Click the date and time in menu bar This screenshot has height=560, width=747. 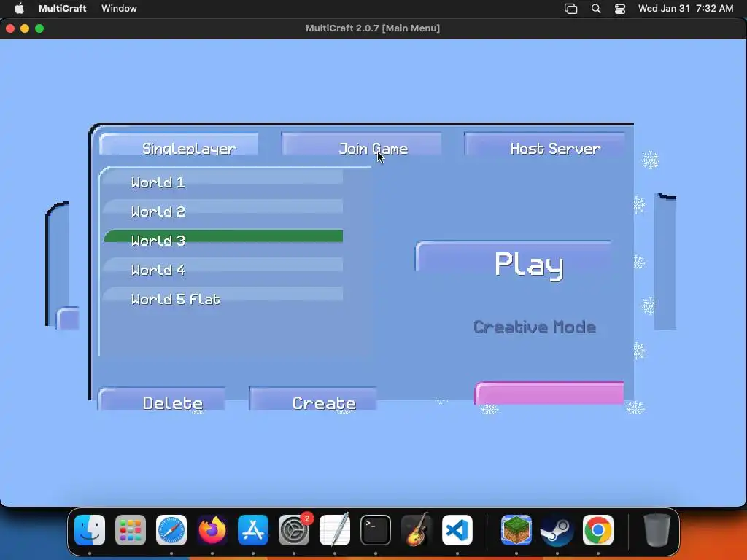tap(686, 8)
